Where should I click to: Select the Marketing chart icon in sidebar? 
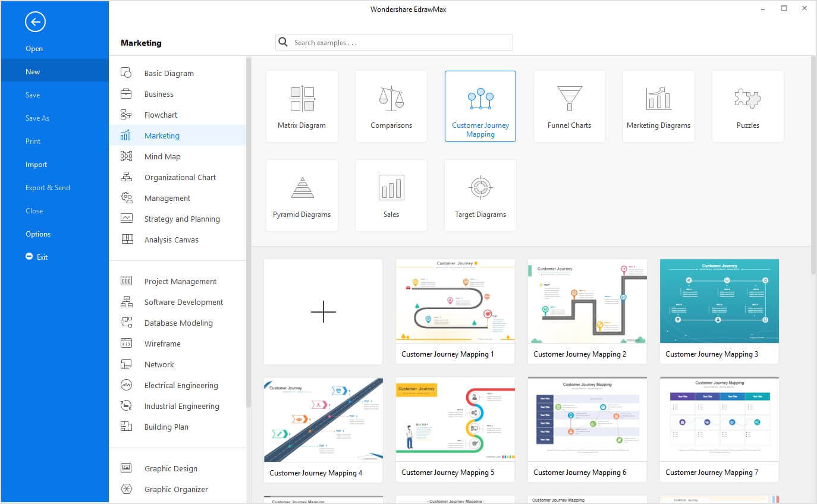[126, 136]
